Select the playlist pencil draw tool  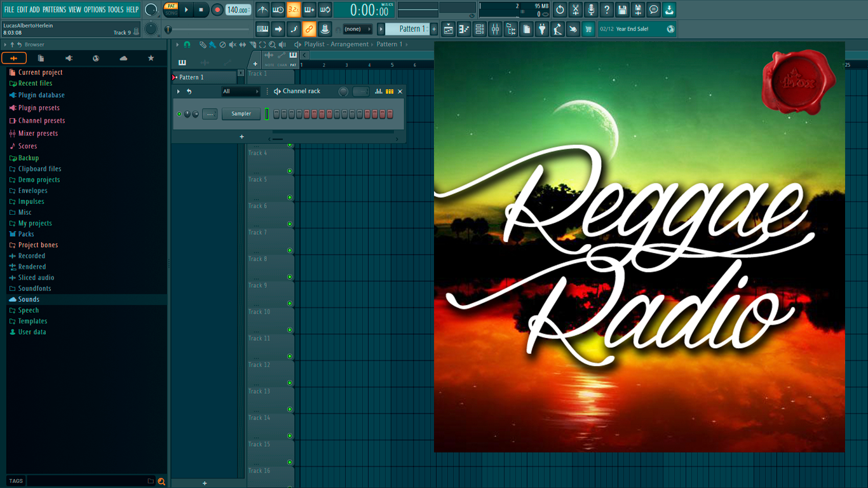202,44
